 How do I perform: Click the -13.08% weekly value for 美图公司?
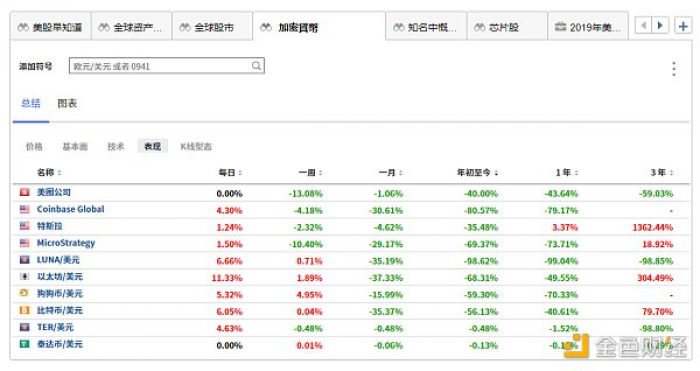[305, 194]
